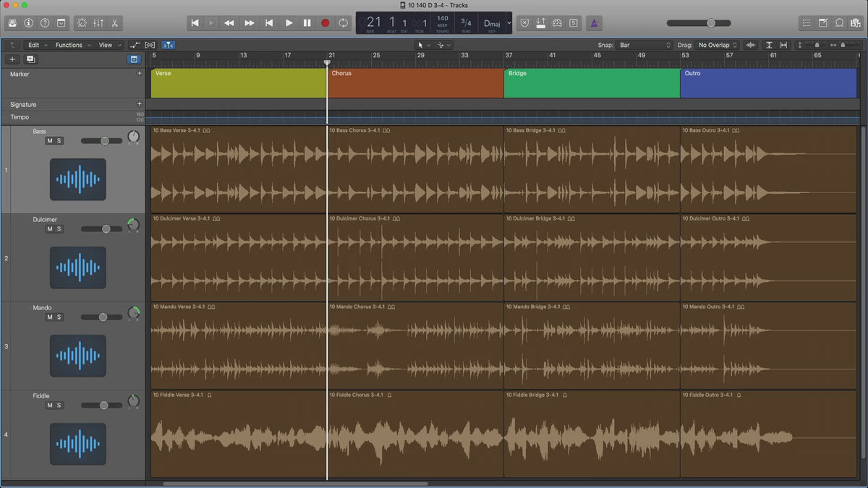868x488 pixels.
Task: Enable the purple metronome click
Action: point(593,23)
